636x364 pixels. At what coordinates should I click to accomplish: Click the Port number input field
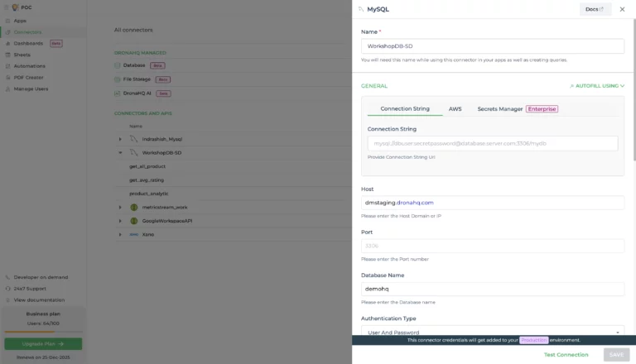click(493, 246)
